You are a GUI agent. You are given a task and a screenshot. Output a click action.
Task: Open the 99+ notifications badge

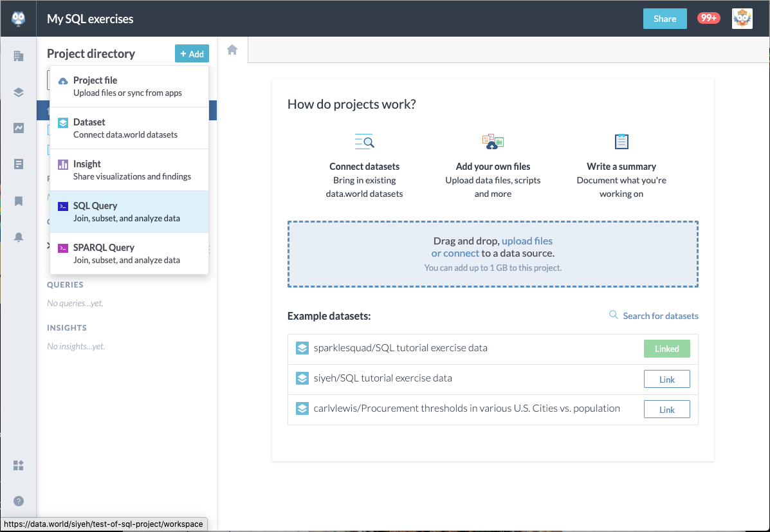click(709, 18)
